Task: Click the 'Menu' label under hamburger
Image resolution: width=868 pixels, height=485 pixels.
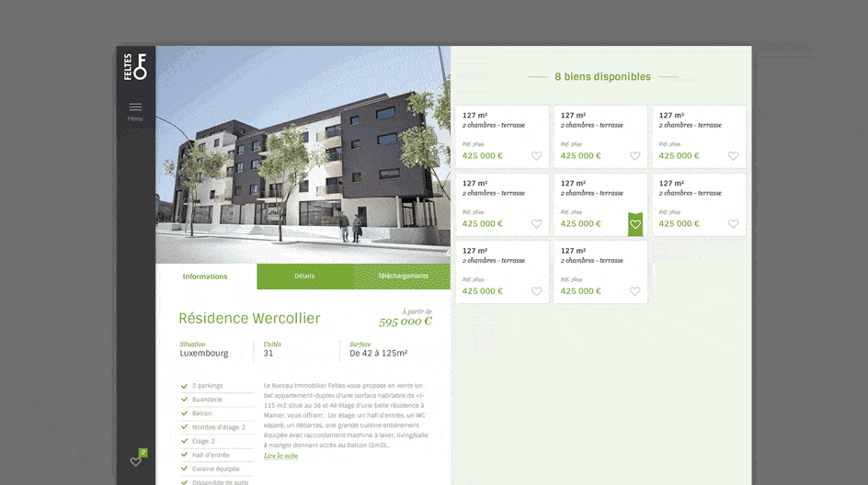Action: click(135, 118)
